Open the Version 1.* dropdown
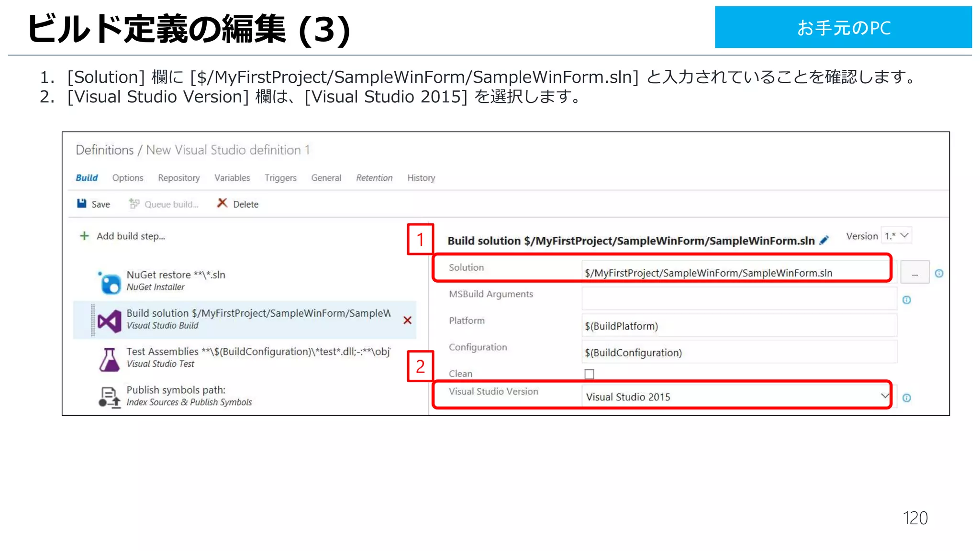The width and height of the screenshot is (980, 551). pos(896,236)
